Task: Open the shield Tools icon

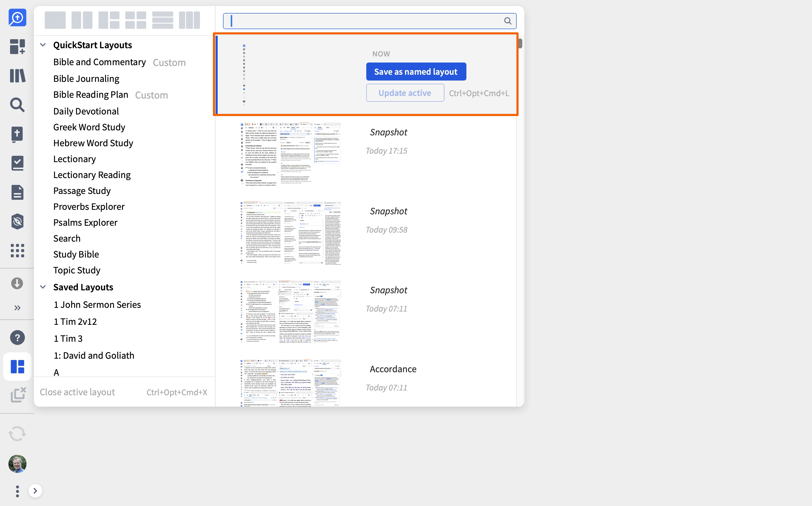Action: click(17, 221)
